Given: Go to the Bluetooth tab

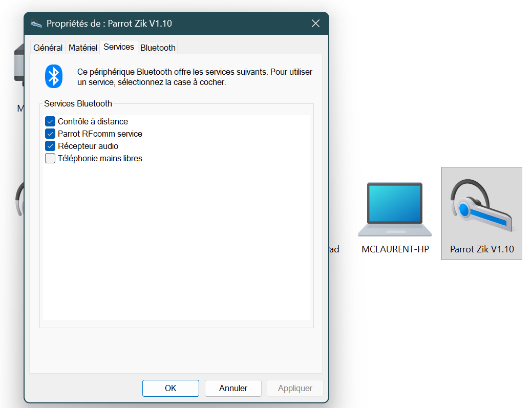Looking at the screenshot, I should coord(158,48).
